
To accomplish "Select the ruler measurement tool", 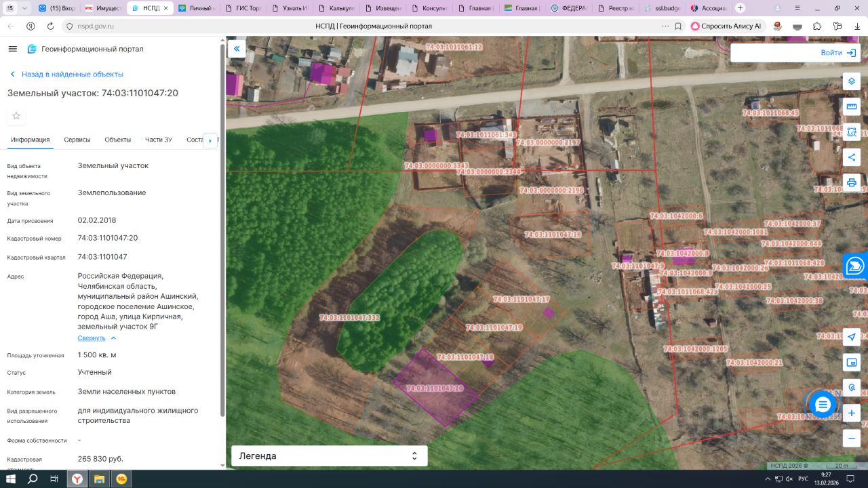I will point(852,106).
